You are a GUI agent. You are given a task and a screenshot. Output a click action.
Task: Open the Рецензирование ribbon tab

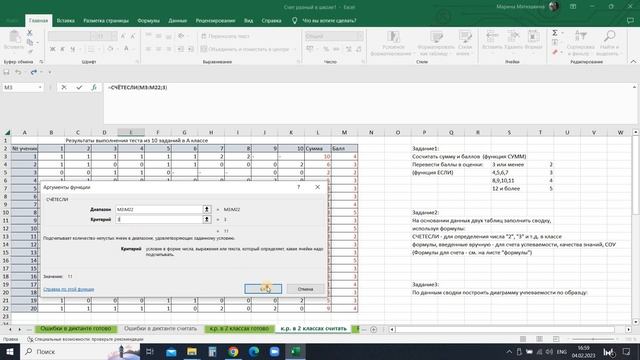point(216,20)
